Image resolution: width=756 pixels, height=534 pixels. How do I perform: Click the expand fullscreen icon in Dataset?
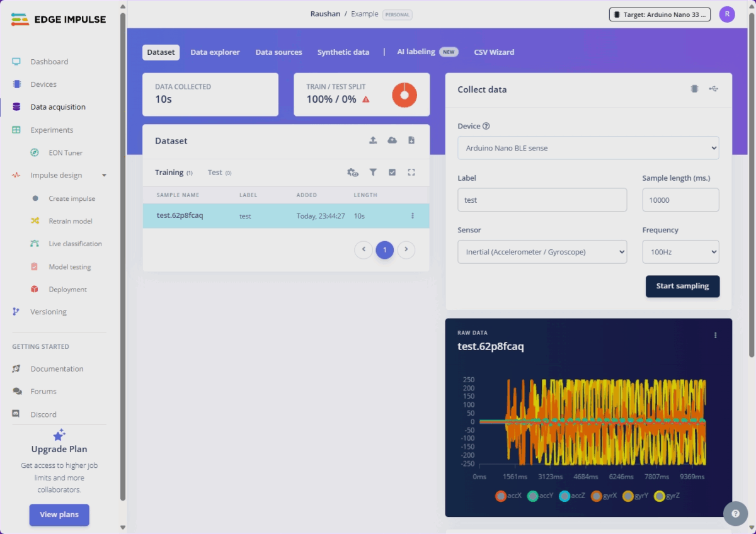pyautogui.click(x=411, y=172)
